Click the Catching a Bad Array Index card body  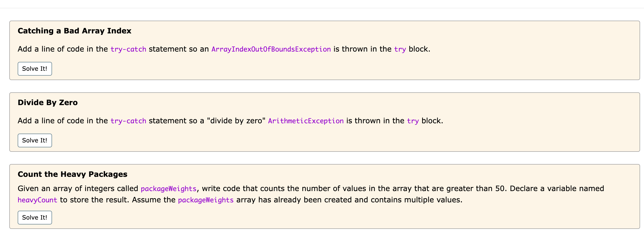[324, 50]
